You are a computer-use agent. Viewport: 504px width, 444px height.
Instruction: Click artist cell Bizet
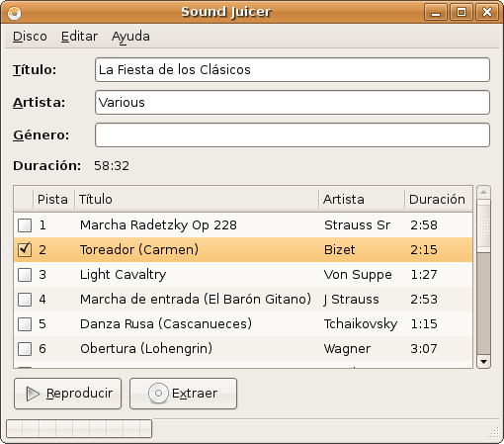[x=340, y=250]
